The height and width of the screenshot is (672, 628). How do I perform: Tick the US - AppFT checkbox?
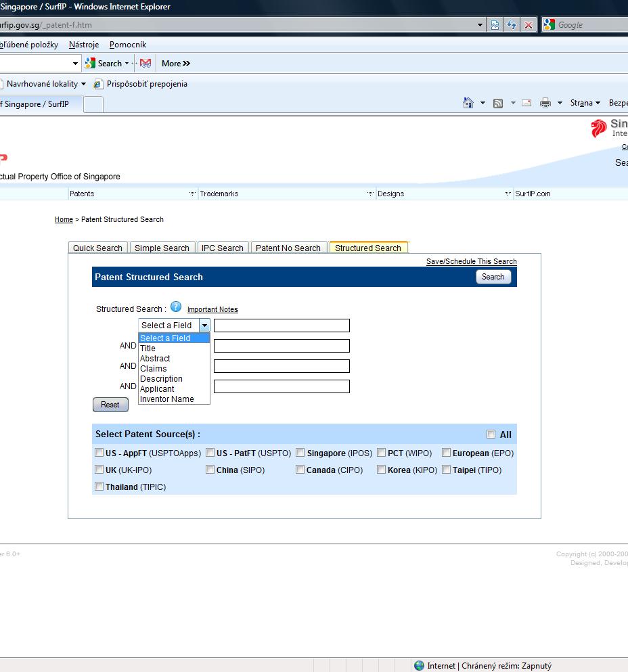[x=99, y=453]
